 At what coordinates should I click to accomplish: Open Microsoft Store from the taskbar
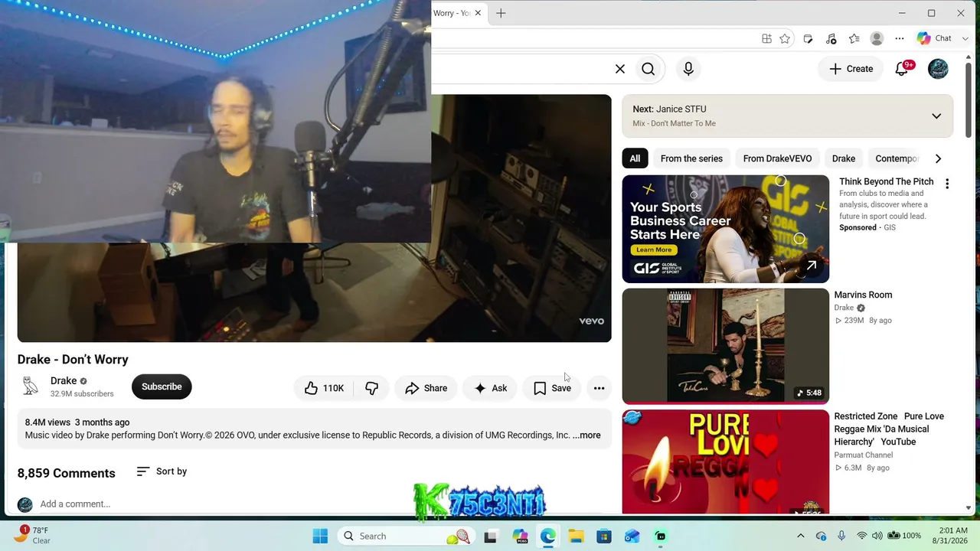(604, 536)
